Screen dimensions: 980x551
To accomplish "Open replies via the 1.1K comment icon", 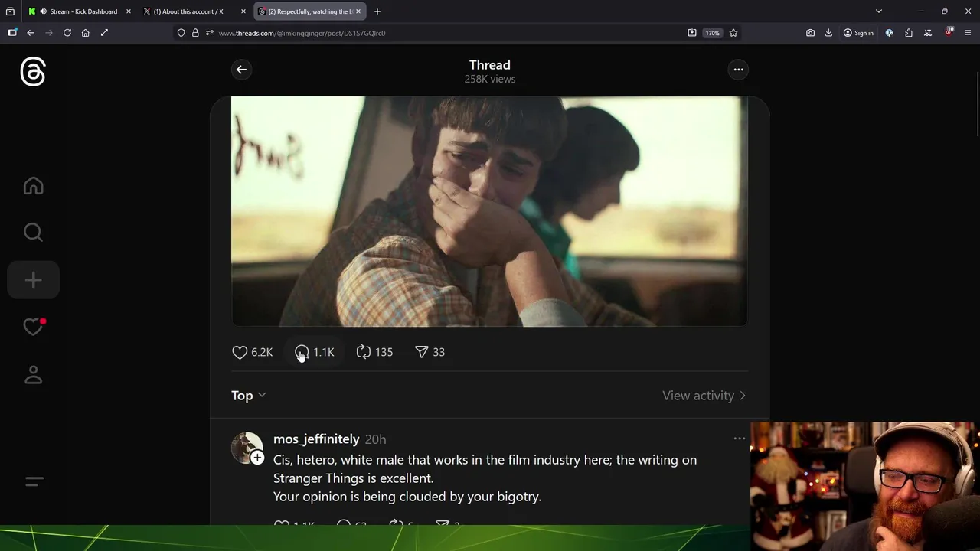I will coord(315,352).
